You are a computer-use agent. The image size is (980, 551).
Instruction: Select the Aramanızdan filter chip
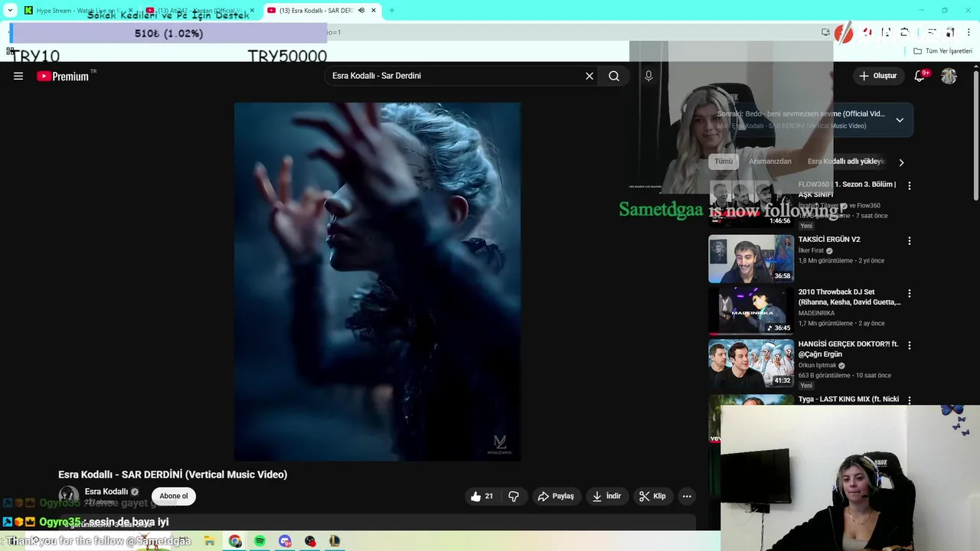769,161
